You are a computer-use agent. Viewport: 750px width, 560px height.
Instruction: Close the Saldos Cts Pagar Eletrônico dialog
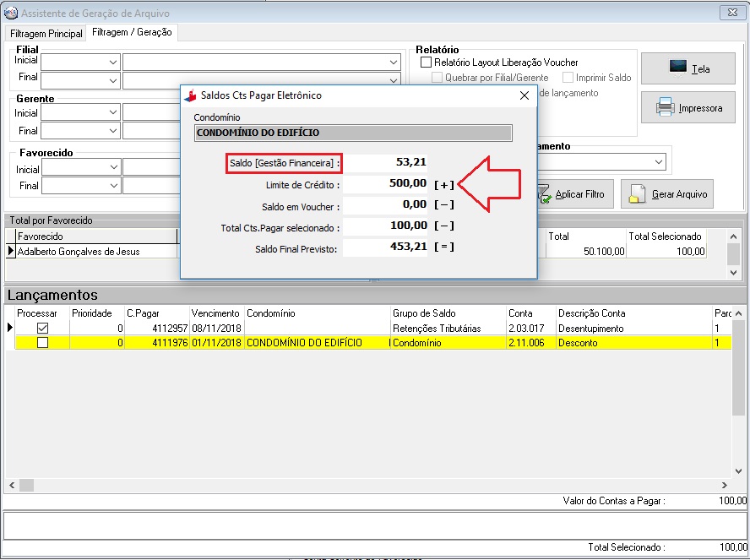click(524, 95)
